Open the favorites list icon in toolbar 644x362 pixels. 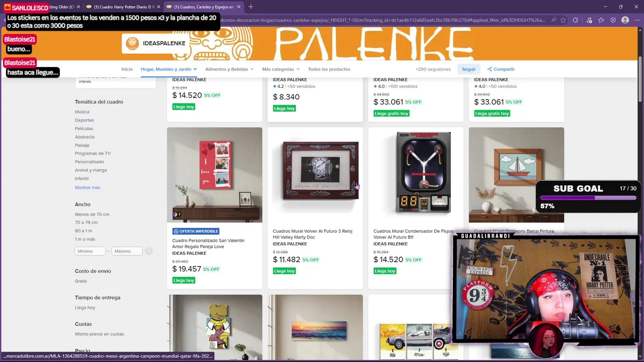601,20
